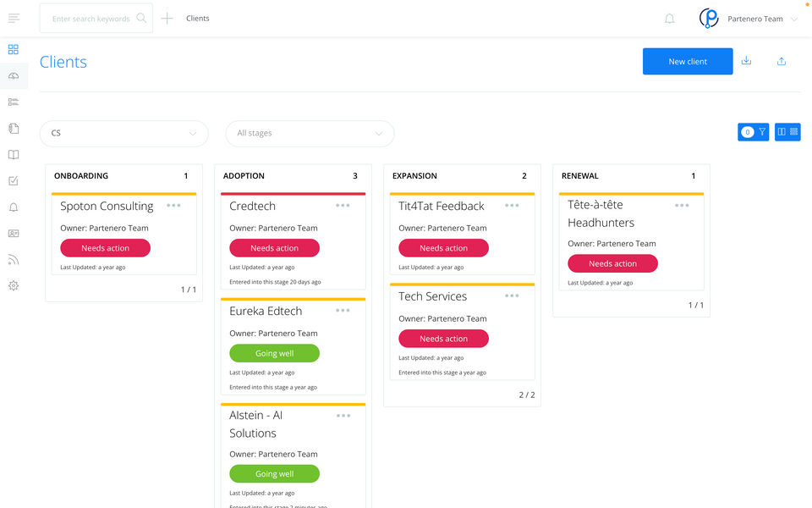Switch to the list row view
Viewport: 812px width, 508px height.
pyautogui.click(x=793, y=132)
